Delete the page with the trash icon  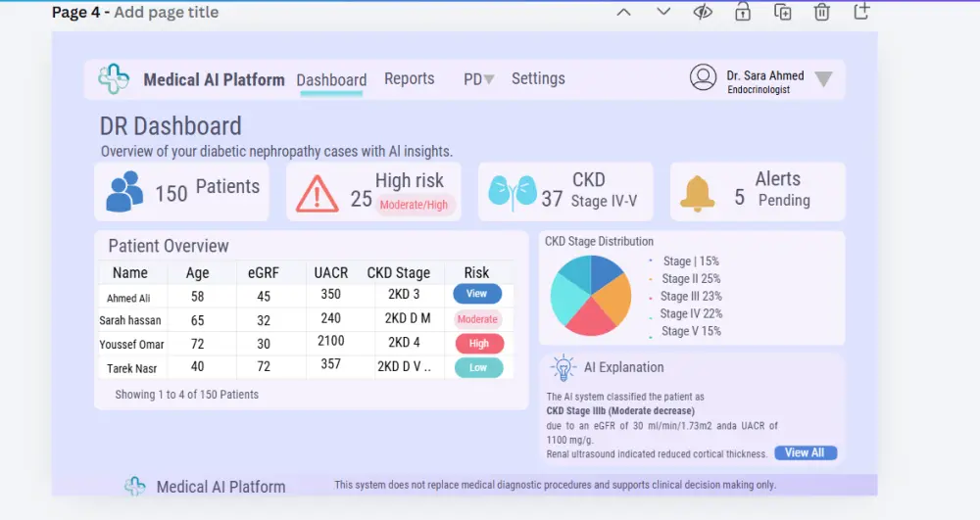pyautogui.click(x=822, y=11)
